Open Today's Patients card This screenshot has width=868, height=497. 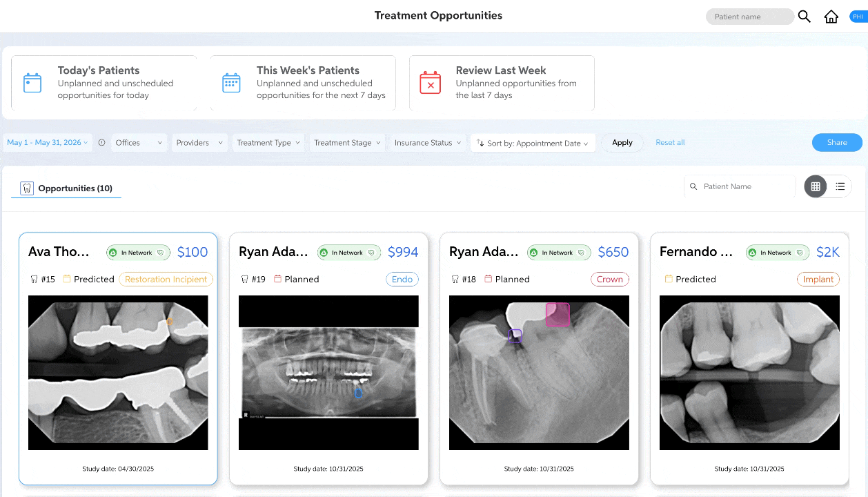point(104,83)
